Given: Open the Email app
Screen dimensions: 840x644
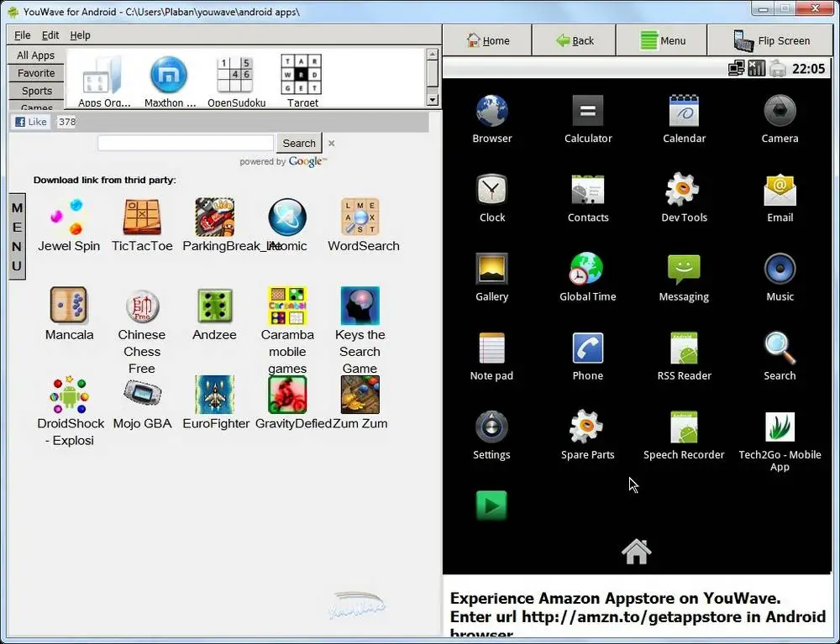Looking at the screenshot, I should click(x=780, y=190).
